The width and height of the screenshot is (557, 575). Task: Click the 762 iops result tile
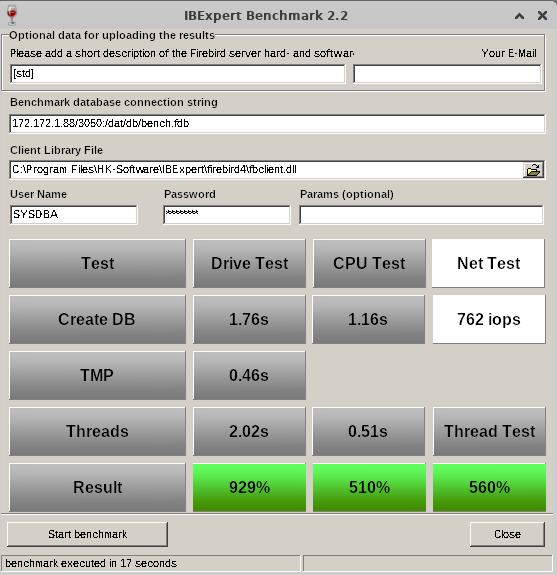click(489, 319)
